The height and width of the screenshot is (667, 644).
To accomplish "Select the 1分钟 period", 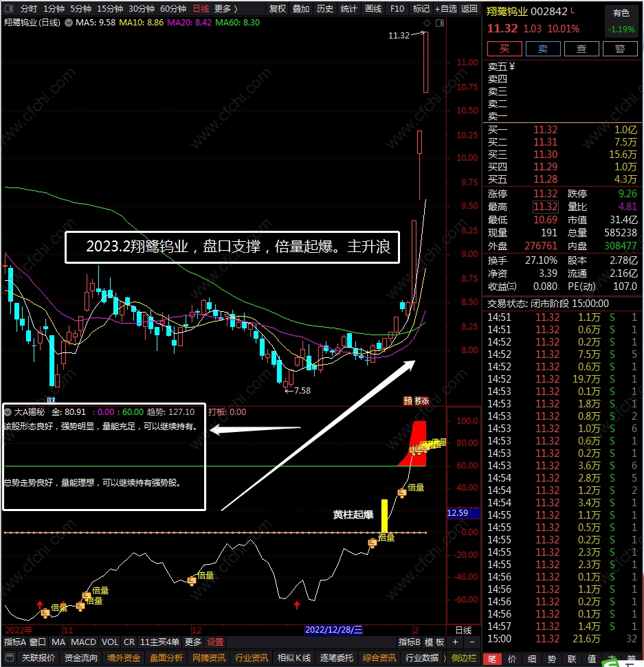I will 54,8.
